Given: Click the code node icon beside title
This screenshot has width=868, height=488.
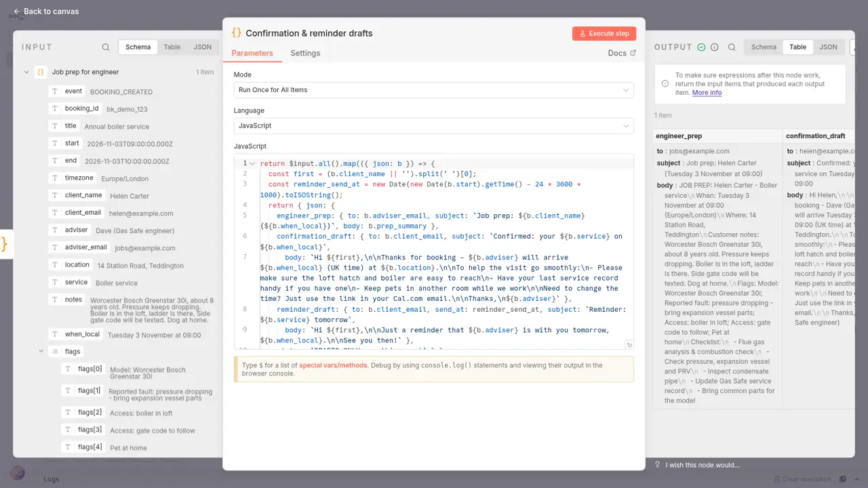Looking at the screenshot, I should coord(236,33).
